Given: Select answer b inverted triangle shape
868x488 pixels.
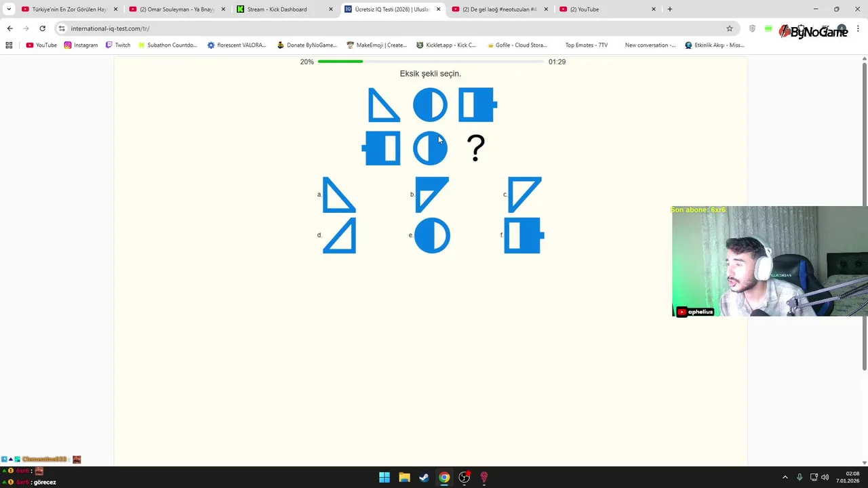Looking at the screenshot, I should click(432, 195).
